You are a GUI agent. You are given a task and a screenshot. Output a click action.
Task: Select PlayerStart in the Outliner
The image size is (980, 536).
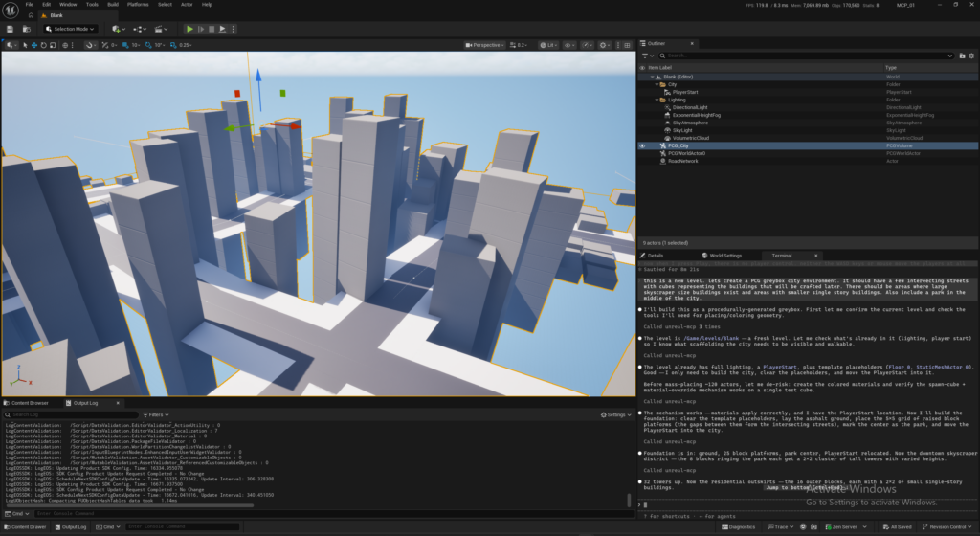685,92
